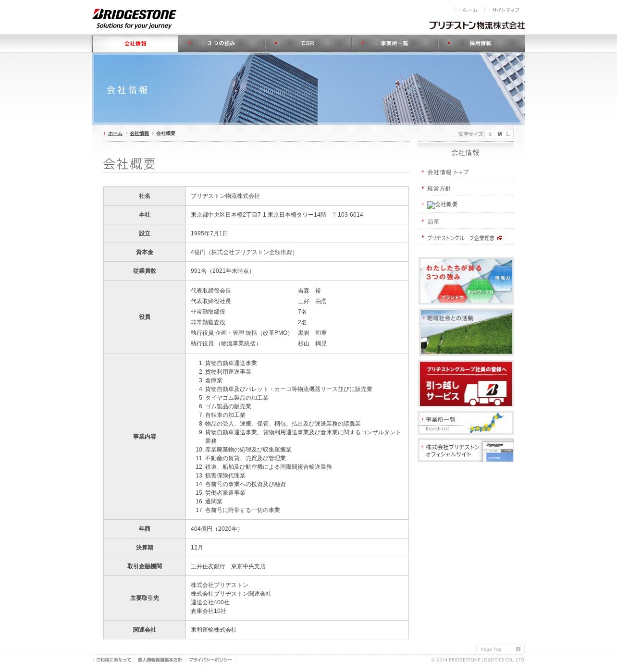Viewport: 617px width, 672px height.
Task: Click the capital amount 4億円 cell
Action: (x=297, y=252)
